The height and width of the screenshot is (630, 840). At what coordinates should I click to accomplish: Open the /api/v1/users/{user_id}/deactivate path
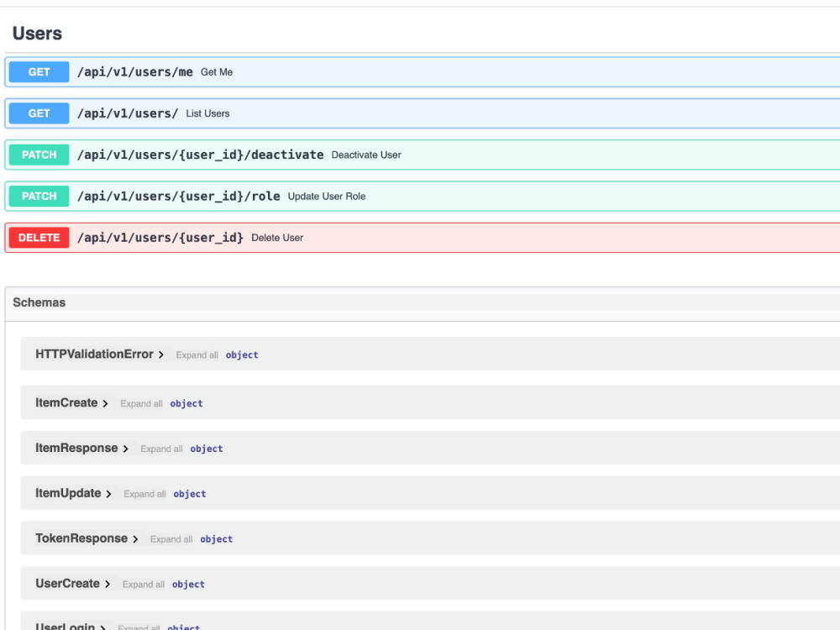pos(201,155)
